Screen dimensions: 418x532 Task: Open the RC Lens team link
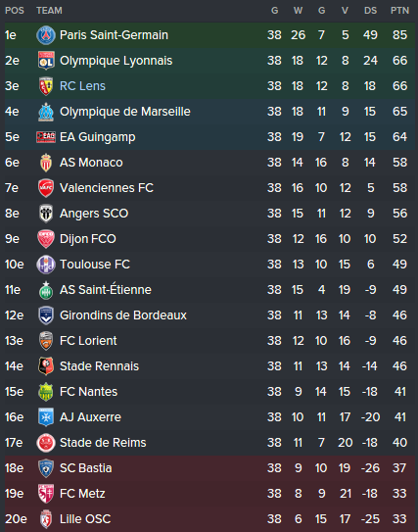tap(82, 86)
